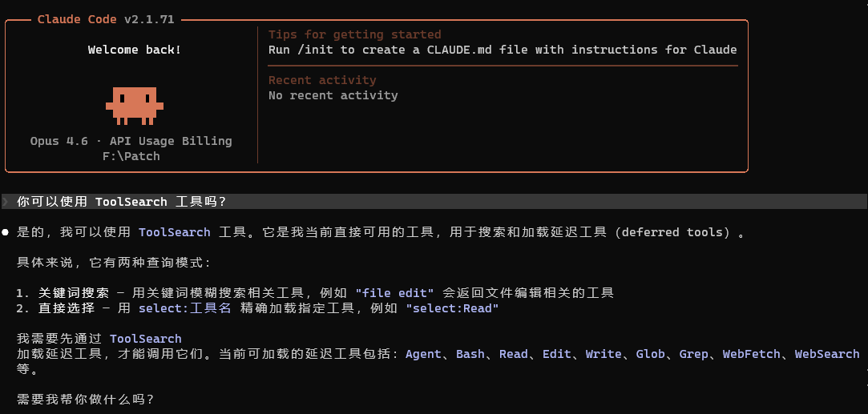Click the Claude Code pixel mascot icon
The image size is (868, 414).
click(134, 106)
